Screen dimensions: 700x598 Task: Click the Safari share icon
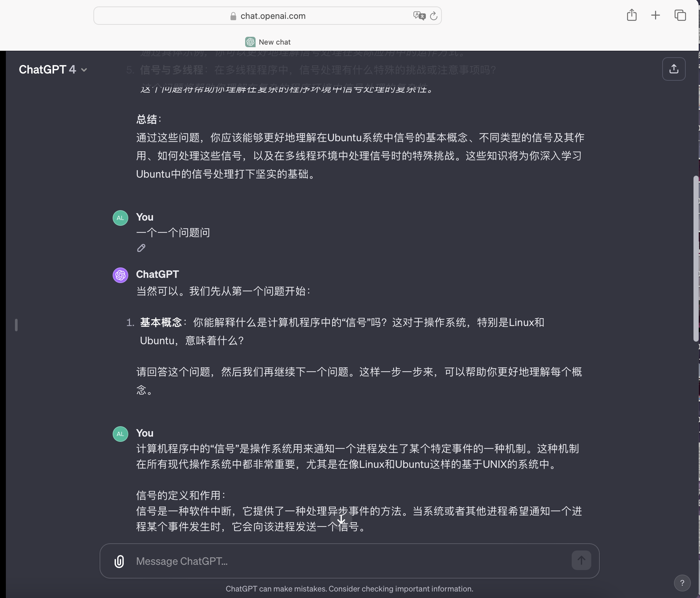pos(631,15)
